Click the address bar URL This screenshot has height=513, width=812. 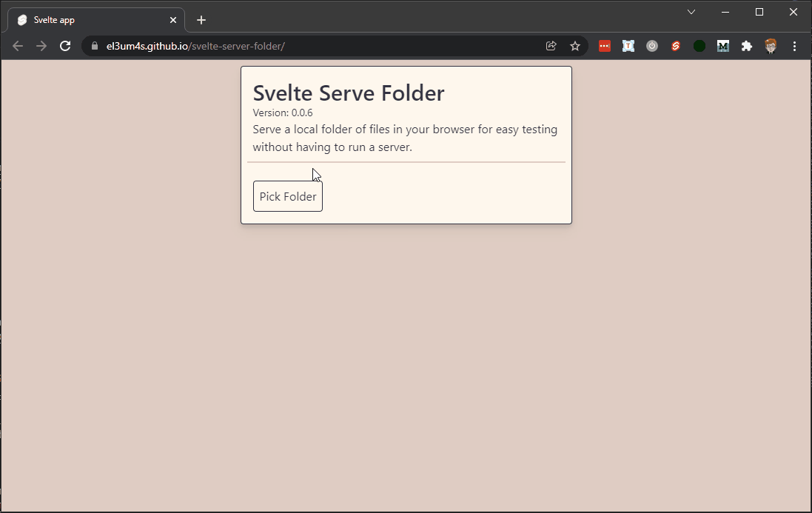pyautogui.click(x=195, y=46)
